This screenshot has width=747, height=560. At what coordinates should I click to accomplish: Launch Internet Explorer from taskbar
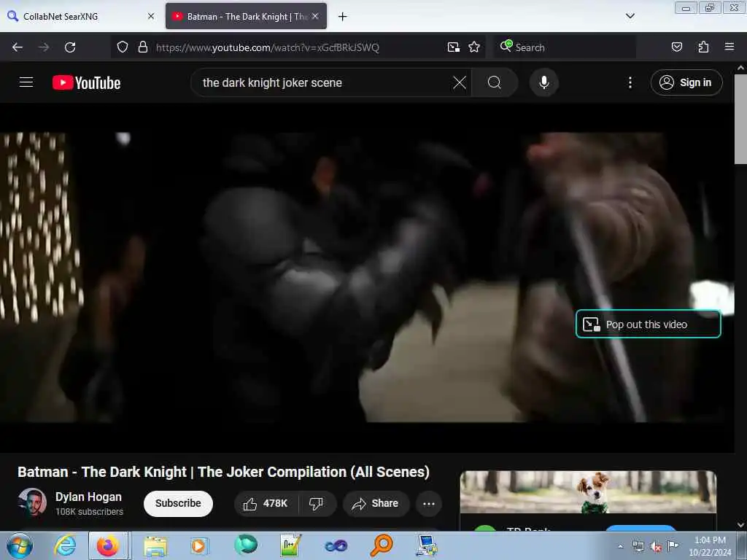65,545
